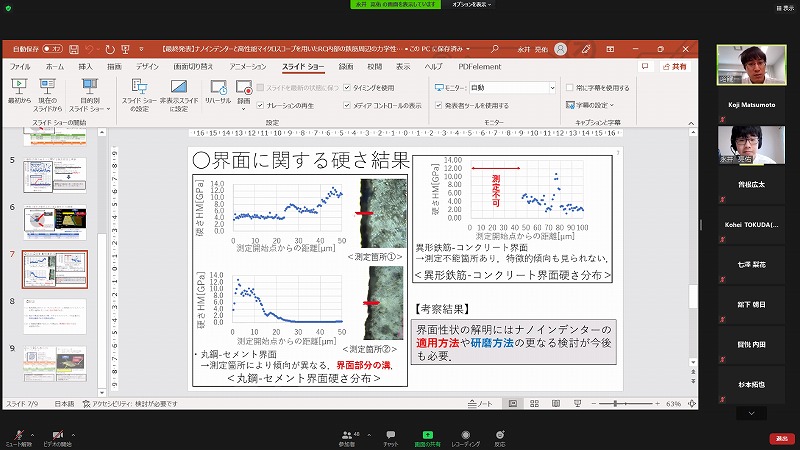Open Slide Show setup (スライドショーの設定)
Viewport: 800px width, 450px height.
(139, 95)
